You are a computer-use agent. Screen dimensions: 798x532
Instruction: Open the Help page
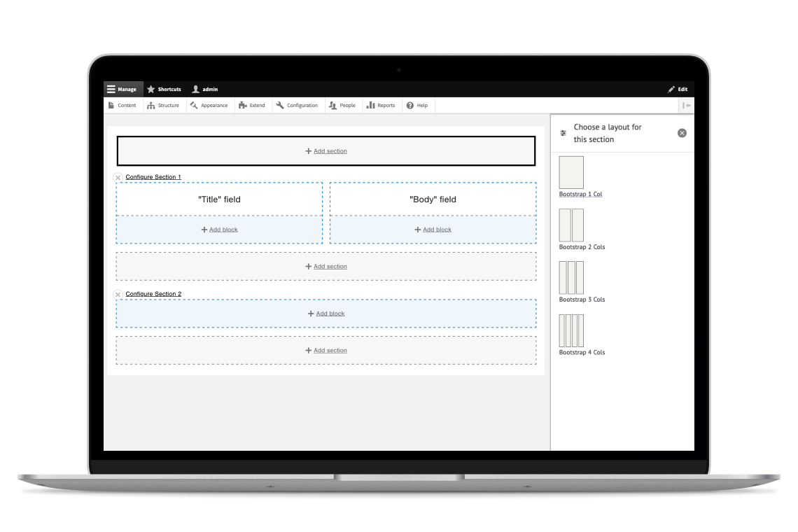click(x=417, y=106)
